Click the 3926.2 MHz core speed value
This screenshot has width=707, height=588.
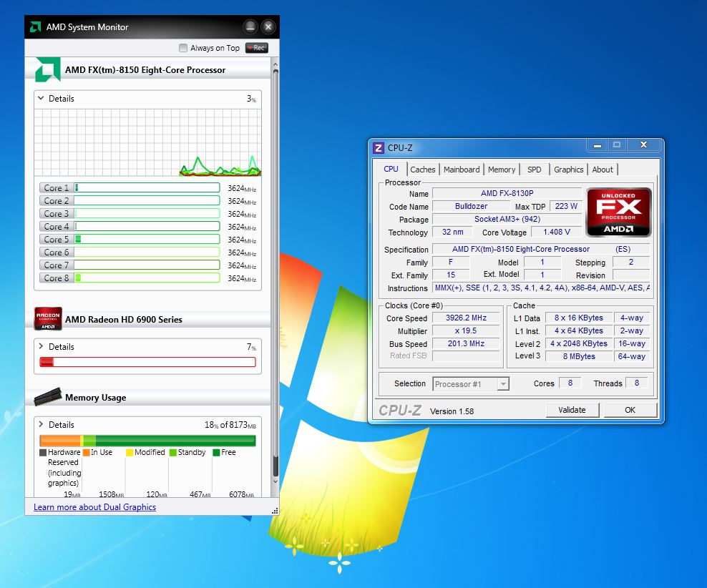coord(467,318)
